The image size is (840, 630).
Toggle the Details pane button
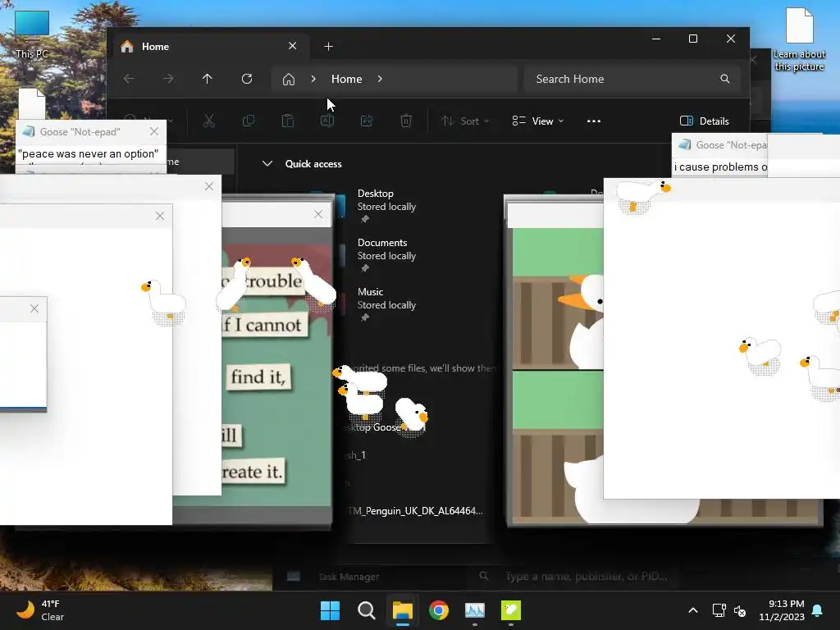click(704, 121)
